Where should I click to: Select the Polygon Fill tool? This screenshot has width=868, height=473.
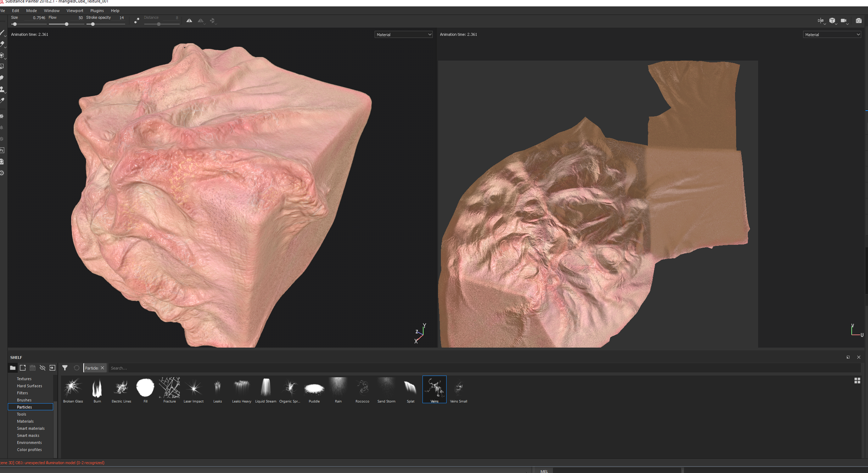pyautogui.click(x=2, y=67)
